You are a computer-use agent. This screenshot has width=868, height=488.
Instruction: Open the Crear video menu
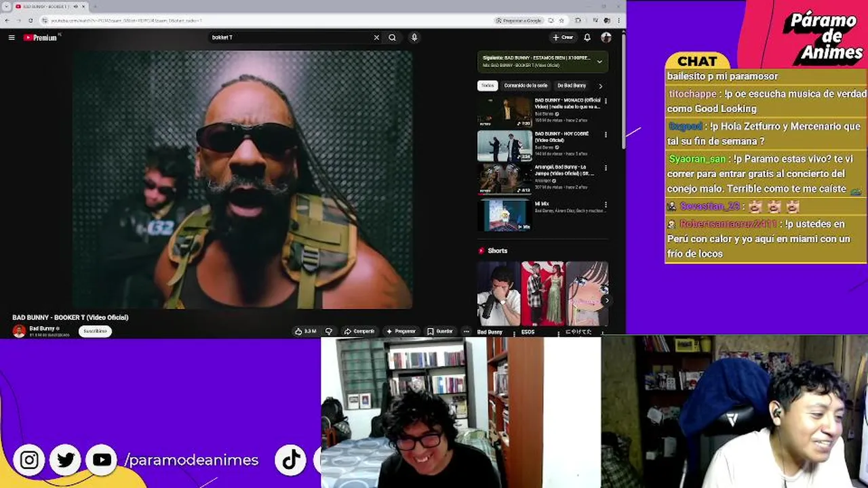click(x=562, y=38)
